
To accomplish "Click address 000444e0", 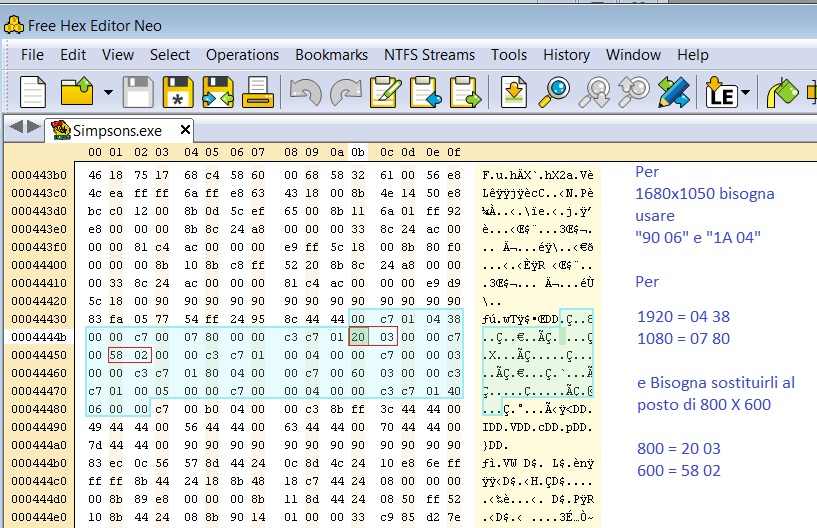I will (x=39, y=517).
